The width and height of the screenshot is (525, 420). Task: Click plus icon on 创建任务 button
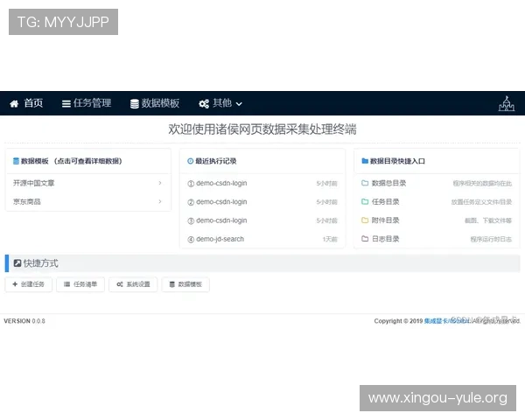[15, 284]
